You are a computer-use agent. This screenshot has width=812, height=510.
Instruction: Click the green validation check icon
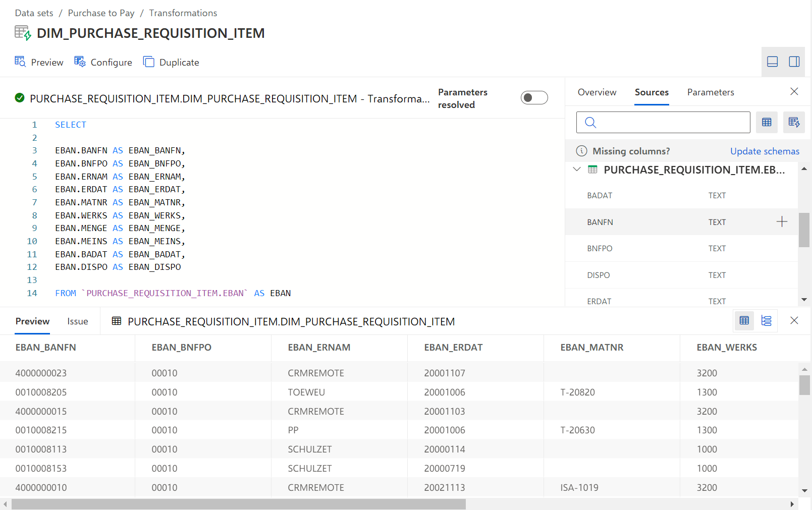point(20,98)
